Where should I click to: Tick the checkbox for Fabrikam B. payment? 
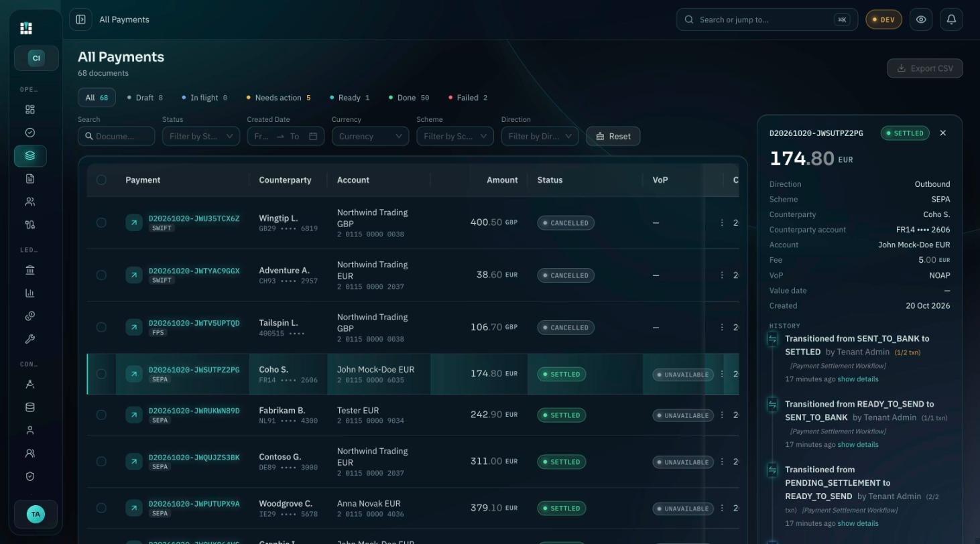coord(101,415)
